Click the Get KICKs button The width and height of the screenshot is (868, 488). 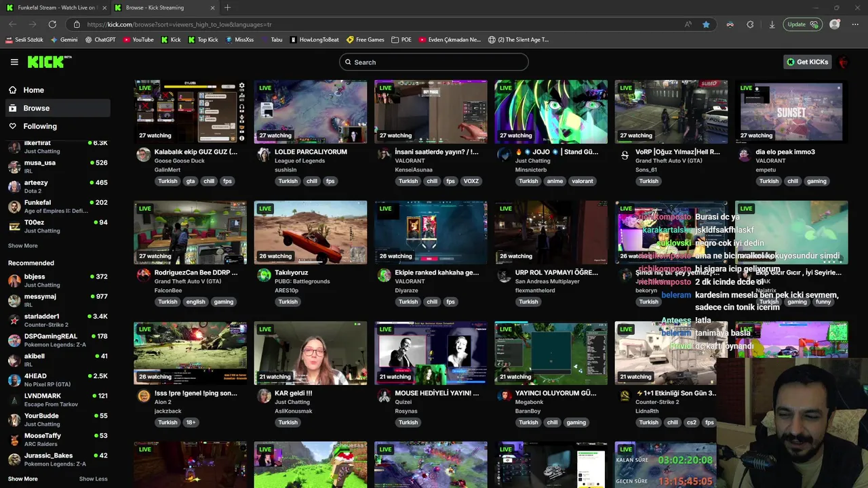tap(807, 62)
